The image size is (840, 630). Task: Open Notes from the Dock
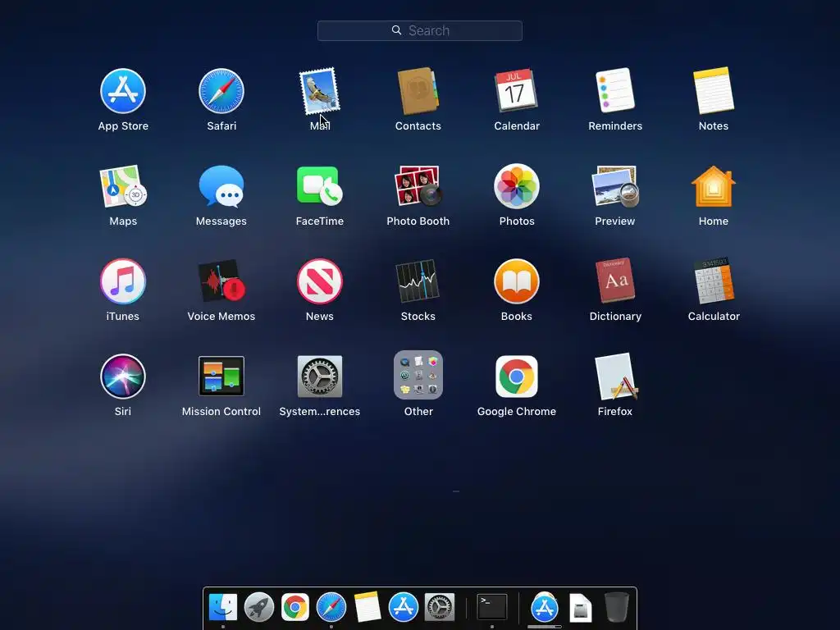(x=367, y=607)
